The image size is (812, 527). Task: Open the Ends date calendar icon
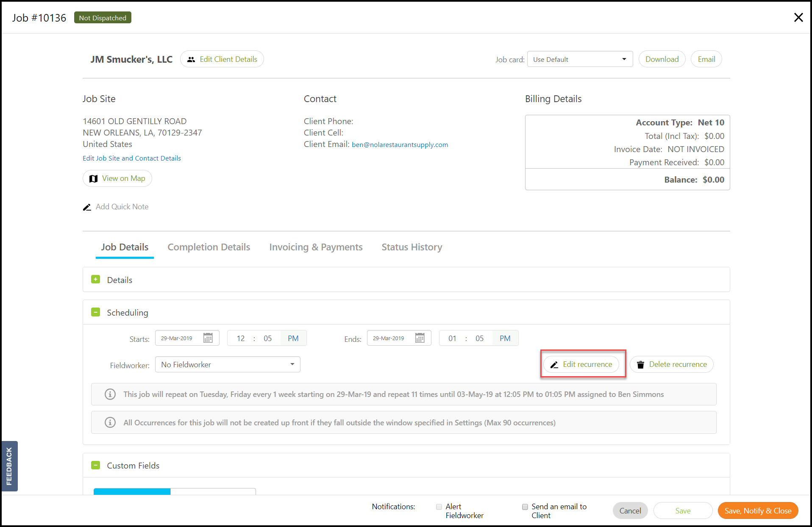coord(420,338)
